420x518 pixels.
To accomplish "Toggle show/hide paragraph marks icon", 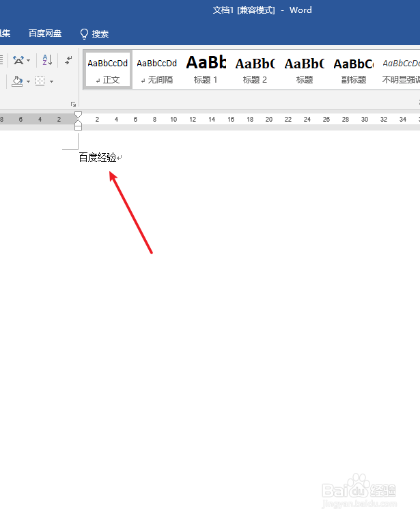I will (68, 60).
